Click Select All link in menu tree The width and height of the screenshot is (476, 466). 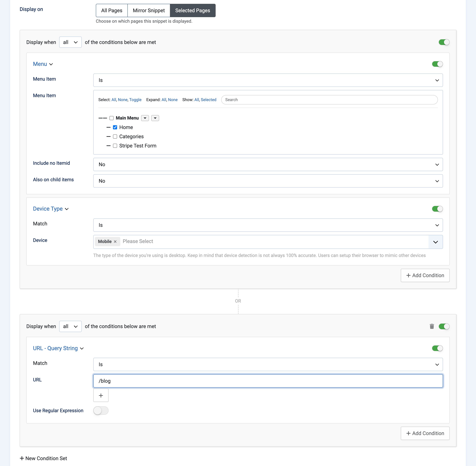114,100
